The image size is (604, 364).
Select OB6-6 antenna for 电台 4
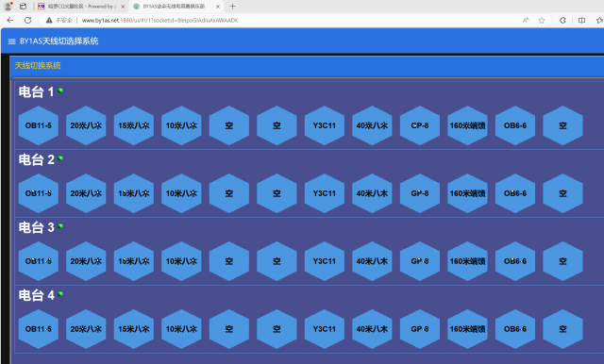click(515, 329)
